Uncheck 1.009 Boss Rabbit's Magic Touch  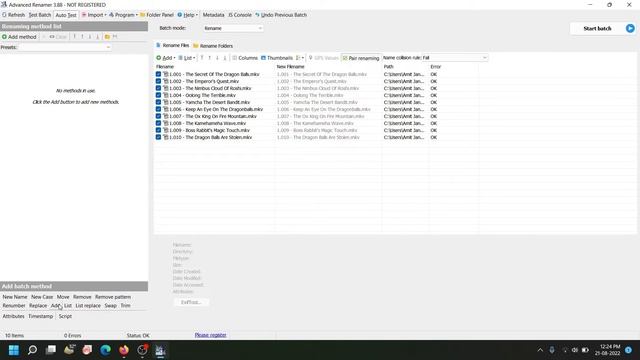(158, 130)
